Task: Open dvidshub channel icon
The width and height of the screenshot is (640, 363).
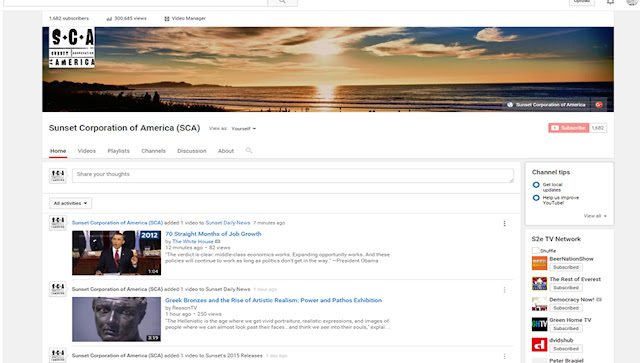Action: [x=539, y=345]
